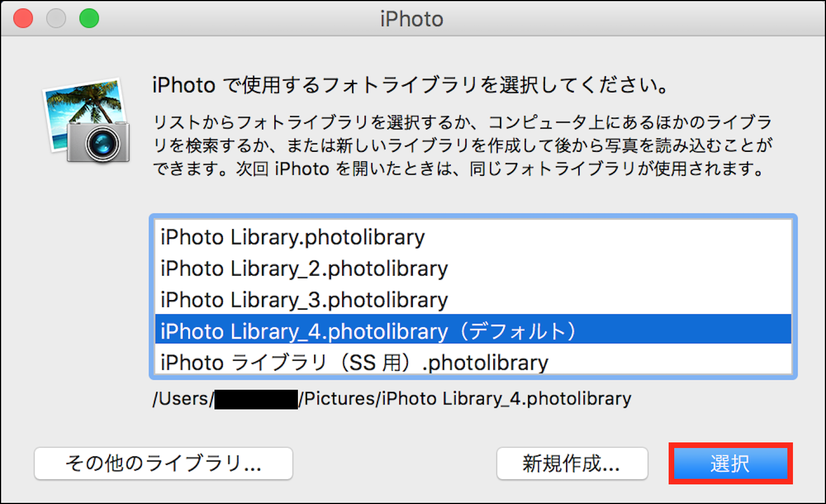This screenshot has height=504, width=826.
Task: Click the palm tree photo in the iPhoto icon
Action: pos(84,105)
